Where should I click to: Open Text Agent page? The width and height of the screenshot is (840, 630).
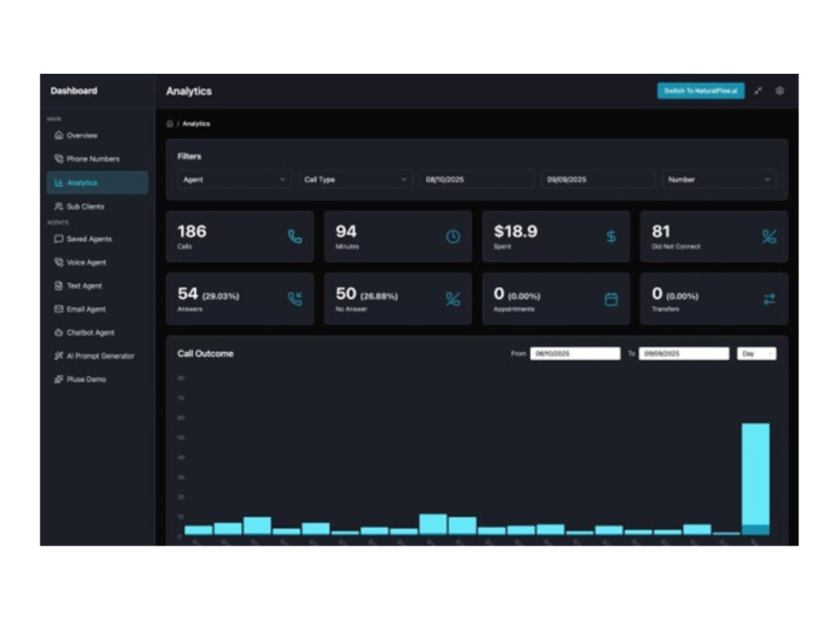coord(97,286)
